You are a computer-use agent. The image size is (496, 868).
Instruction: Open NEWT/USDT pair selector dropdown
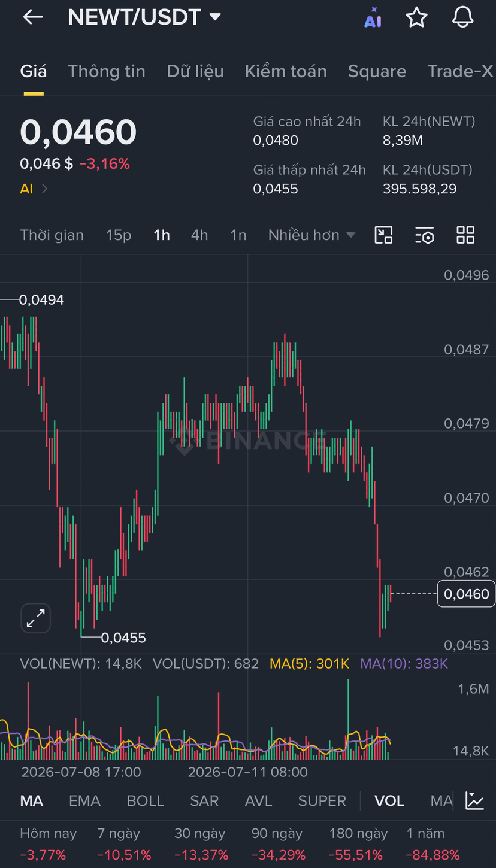point(144,17)
